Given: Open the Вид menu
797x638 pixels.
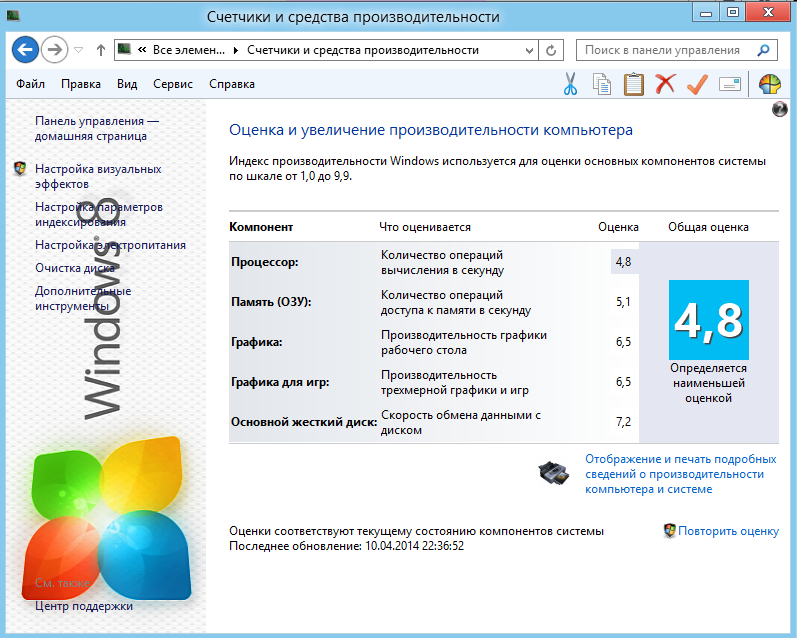Looking at the screenshot, I should pyautogui.click(x=127, y=84).
